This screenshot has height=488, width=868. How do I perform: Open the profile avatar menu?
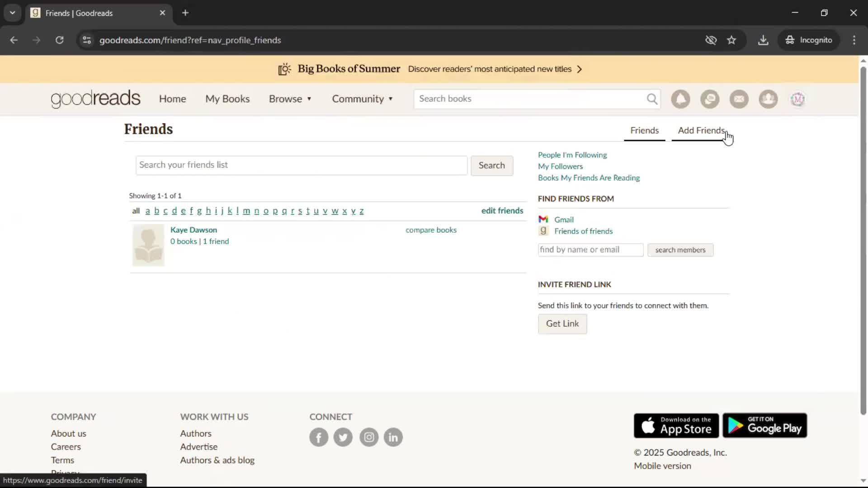(798, 99)
